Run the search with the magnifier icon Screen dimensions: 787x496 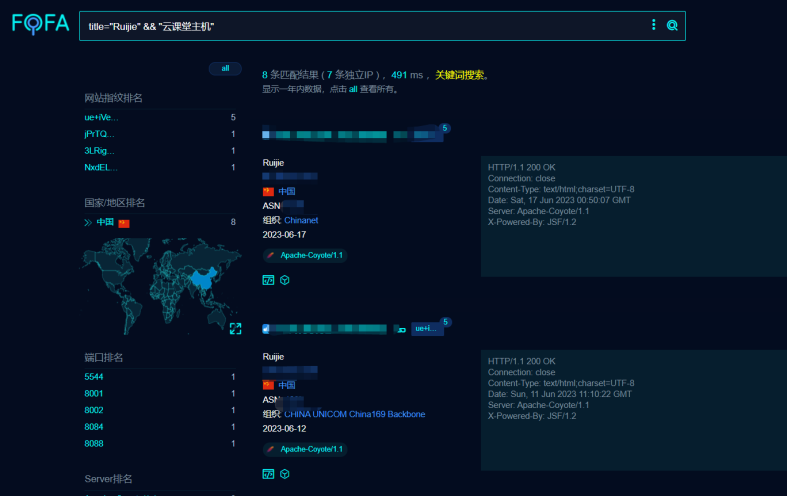672,25
